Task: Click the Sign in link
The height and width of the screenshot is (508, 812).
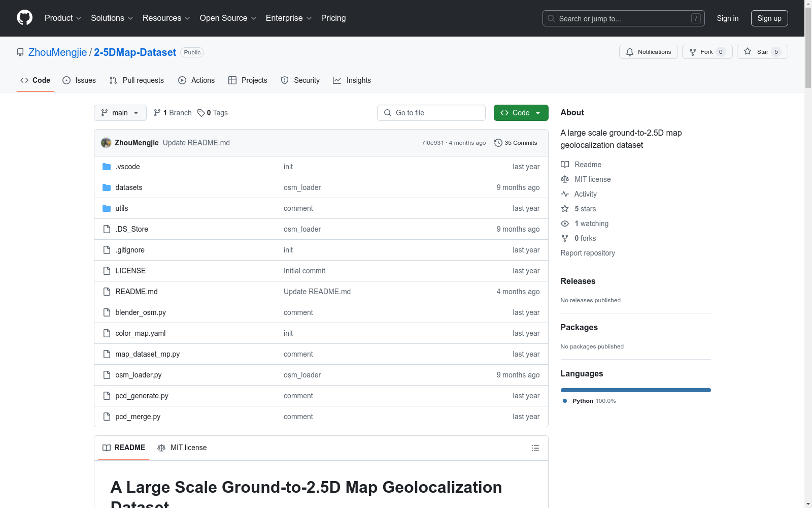Action: 728,18
